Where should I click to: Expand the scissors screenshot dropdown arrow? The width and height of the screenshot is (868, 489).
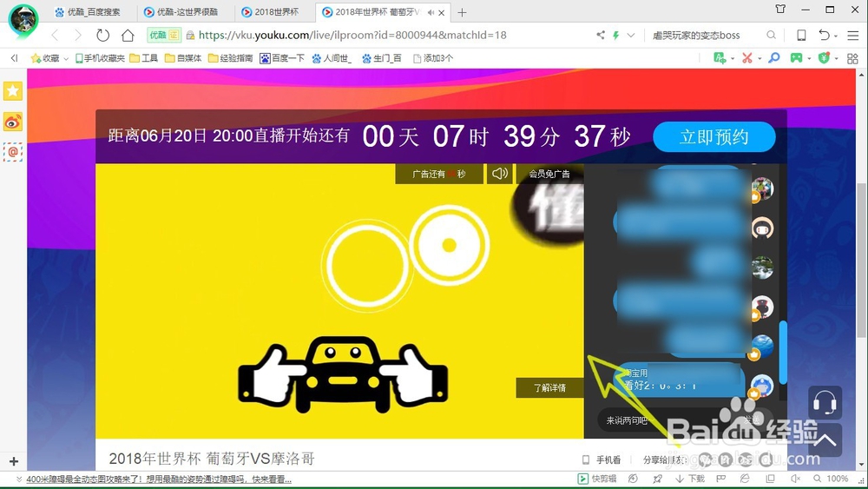click(x=759, y=58)
